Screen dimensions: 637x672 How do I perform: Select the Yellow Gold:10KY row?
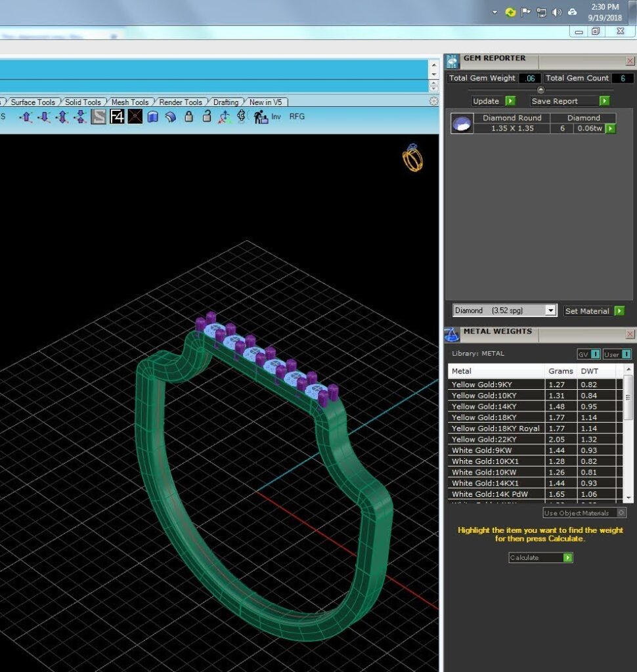[535, 396]
